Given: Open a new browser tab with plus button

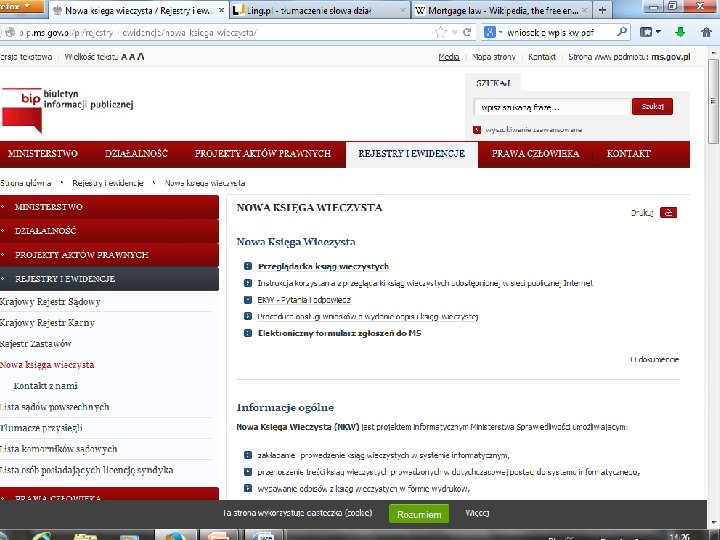Looking at the screenshot, I should [x=602, y=10].
